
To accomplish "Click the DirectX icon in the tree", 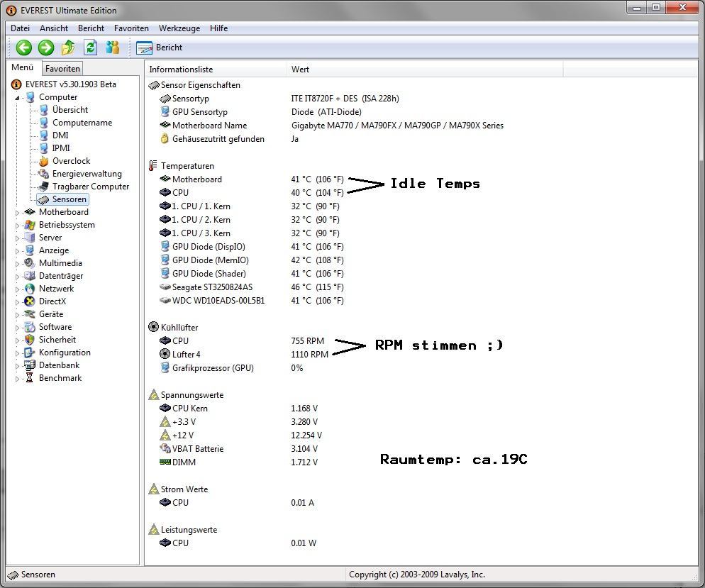I will 30,301.
